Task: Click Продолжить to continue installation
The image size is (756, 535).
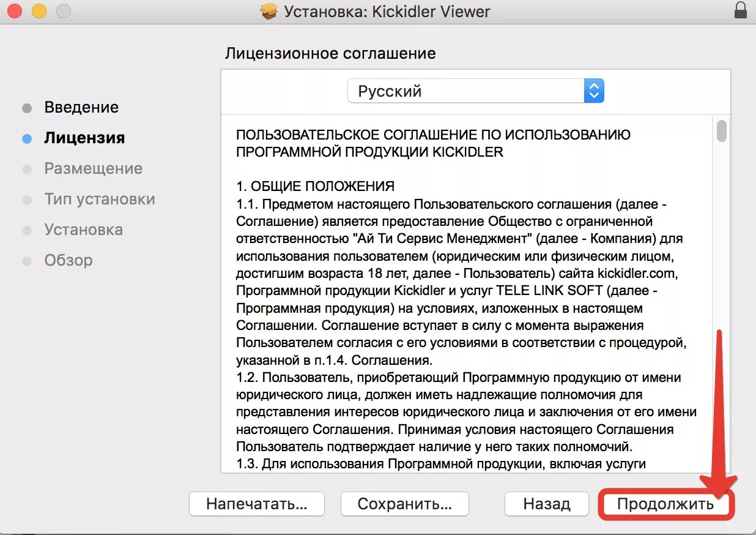Action: point(665,504)
